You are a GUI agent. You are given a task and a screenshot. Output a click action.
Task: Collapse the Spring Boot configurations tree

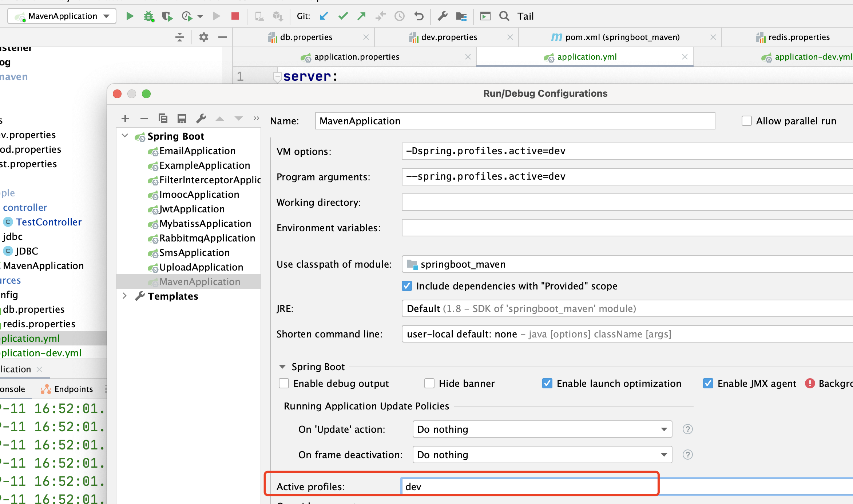[125, 135]
